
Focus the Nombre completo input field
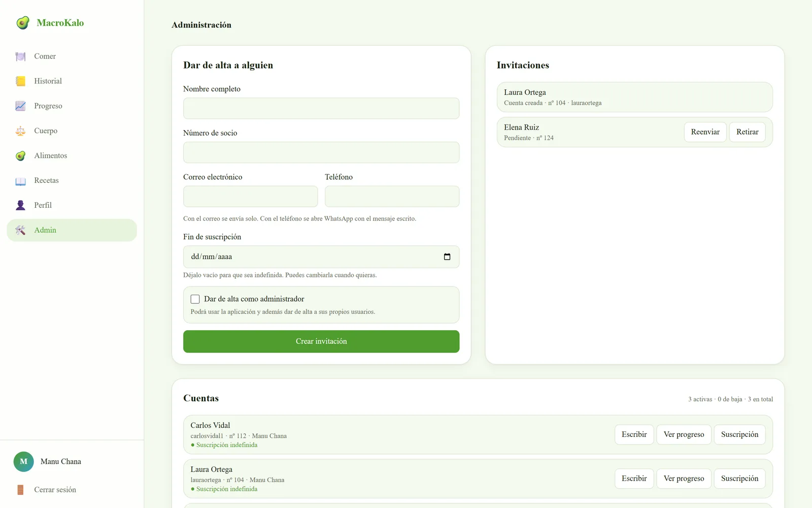[321, 108]
